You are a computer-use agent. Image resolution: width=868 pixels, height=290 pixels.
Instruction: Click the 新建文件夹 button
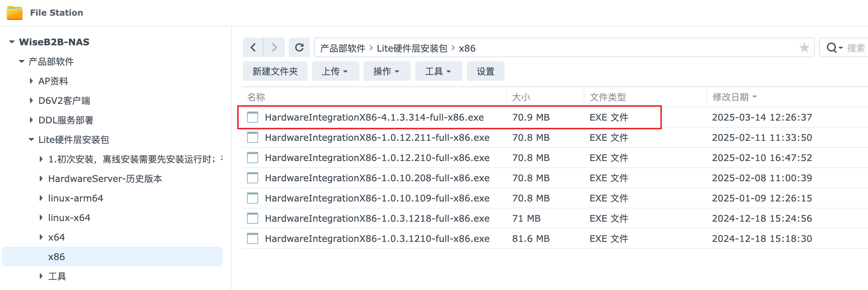tap(275, 71)
